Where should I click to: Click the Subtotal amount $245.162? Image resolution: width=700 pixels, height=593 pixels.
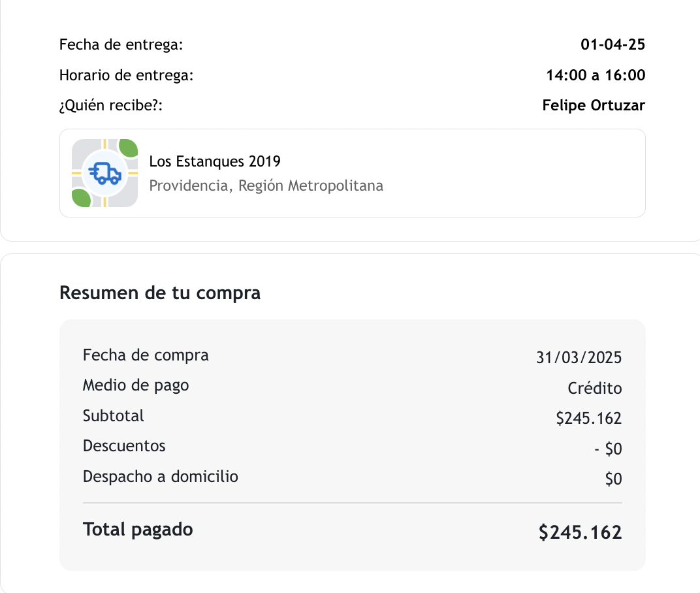[588, 419]
